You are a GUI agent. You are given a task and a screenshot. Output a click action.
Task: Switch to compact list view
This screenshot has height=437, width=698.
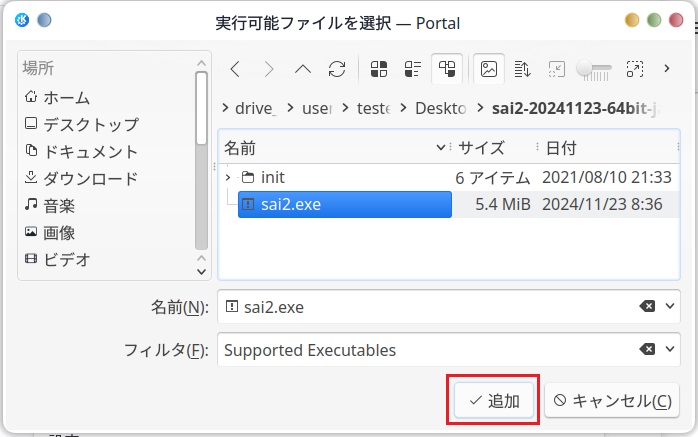[413, 69]
